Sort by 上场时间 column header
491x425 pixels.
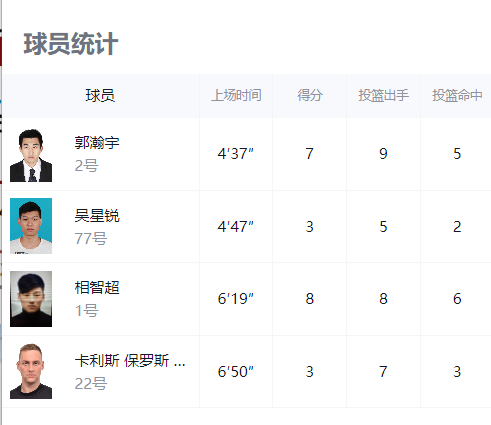236,96
